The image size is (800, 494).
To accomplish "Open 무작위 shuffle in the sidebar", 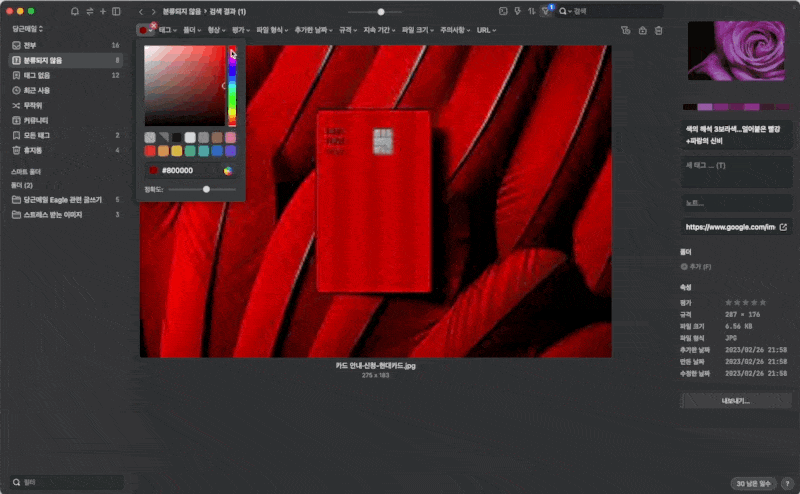I will coord(66,106).
